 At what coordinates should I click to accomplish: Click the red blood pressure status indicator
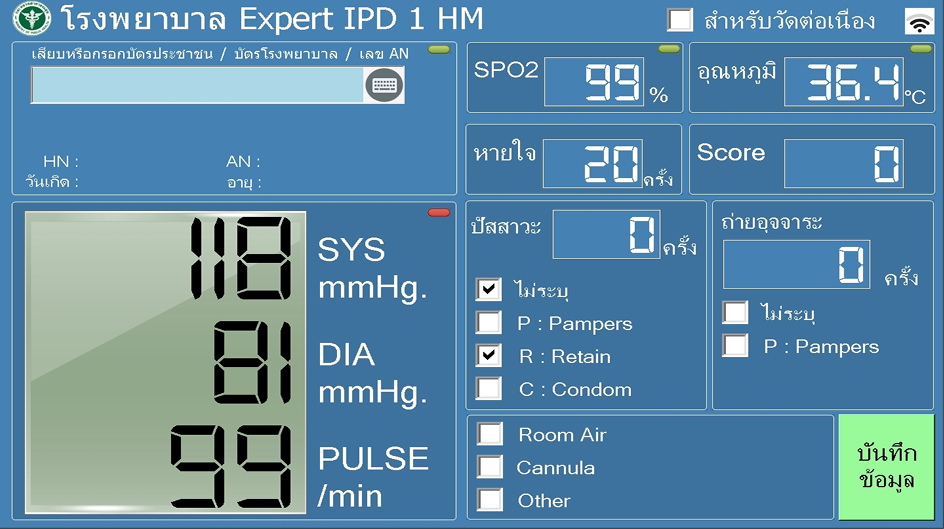click(x=439, y=212)
